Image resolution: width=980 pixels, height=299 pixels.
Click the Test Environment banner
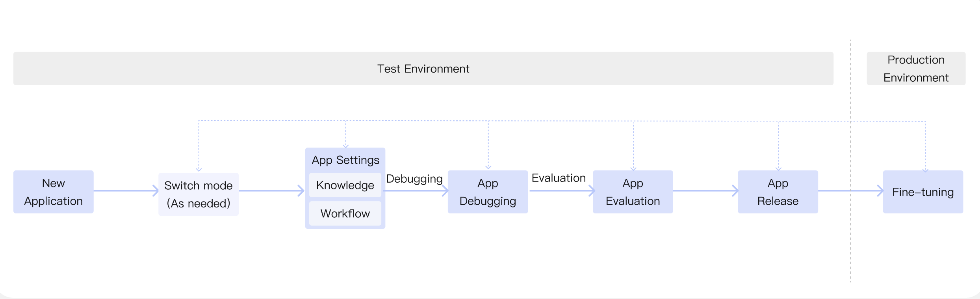pyautogui.click(x=423, y=69)
